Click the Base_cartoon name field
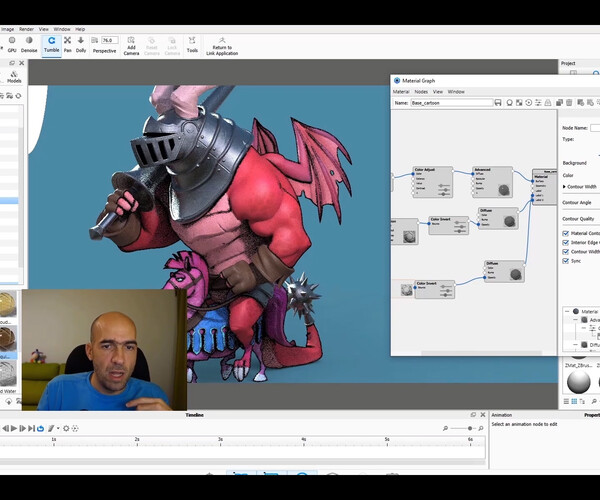 tap(452, 103)
